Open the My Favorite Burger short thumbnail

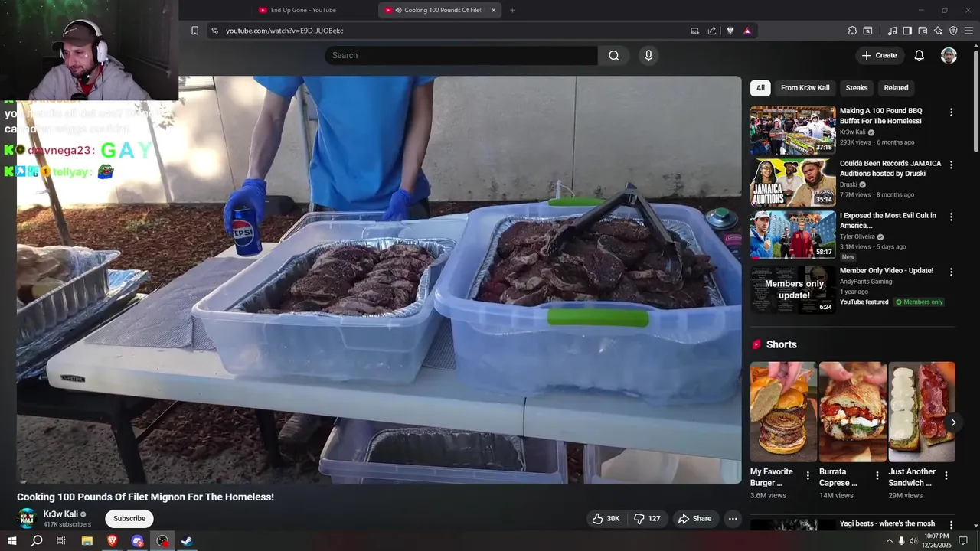point(783,412)
